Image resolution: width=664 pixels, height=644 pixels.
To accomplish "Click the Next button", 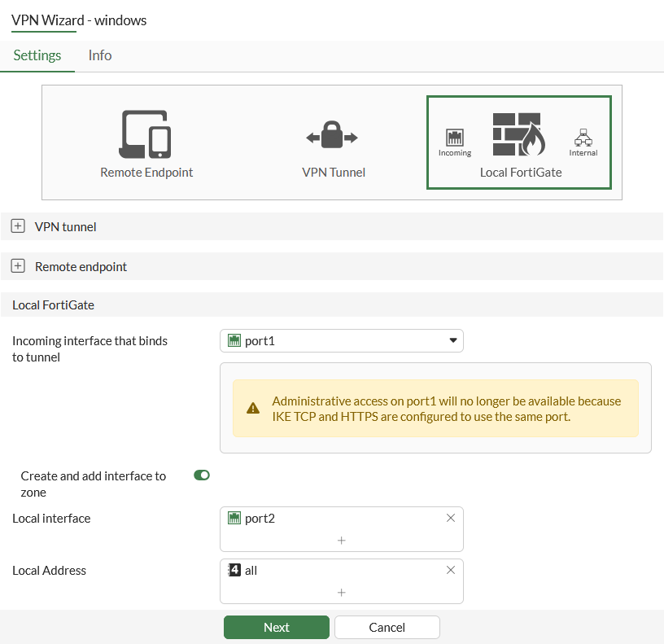I will coord(277,627).
